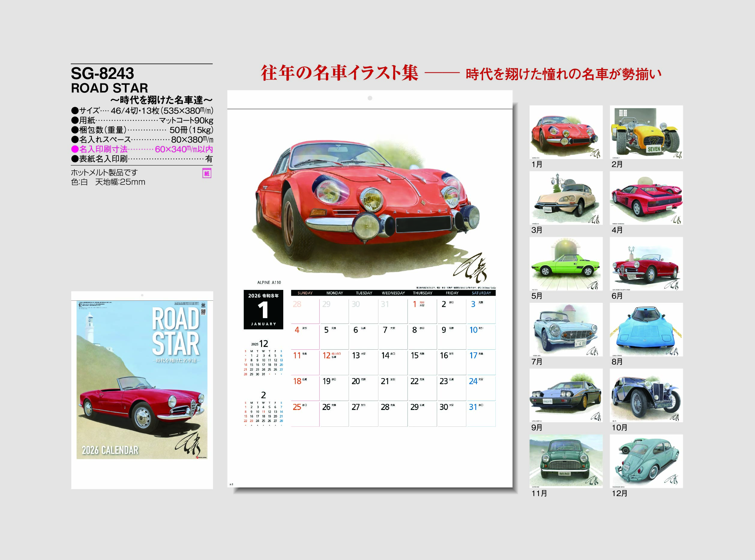
Task: Open the October MG TC thumbnail
Action: [646, 395]
